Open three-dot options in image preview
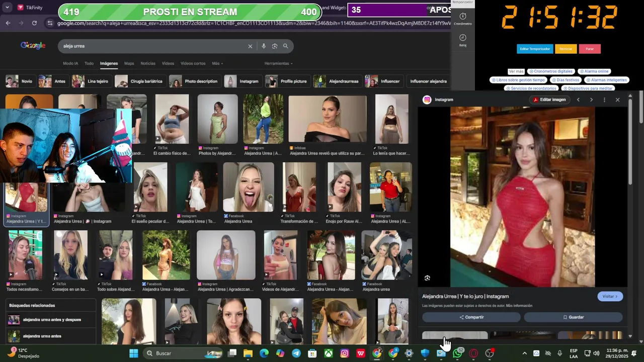 [604, 100]
